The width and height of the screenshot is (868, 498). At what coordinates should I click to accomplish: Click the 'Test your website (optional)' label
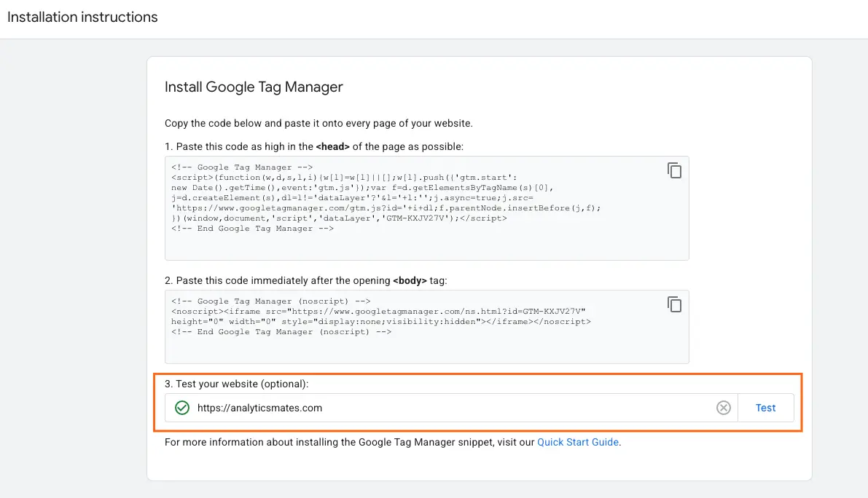point(236,384)
